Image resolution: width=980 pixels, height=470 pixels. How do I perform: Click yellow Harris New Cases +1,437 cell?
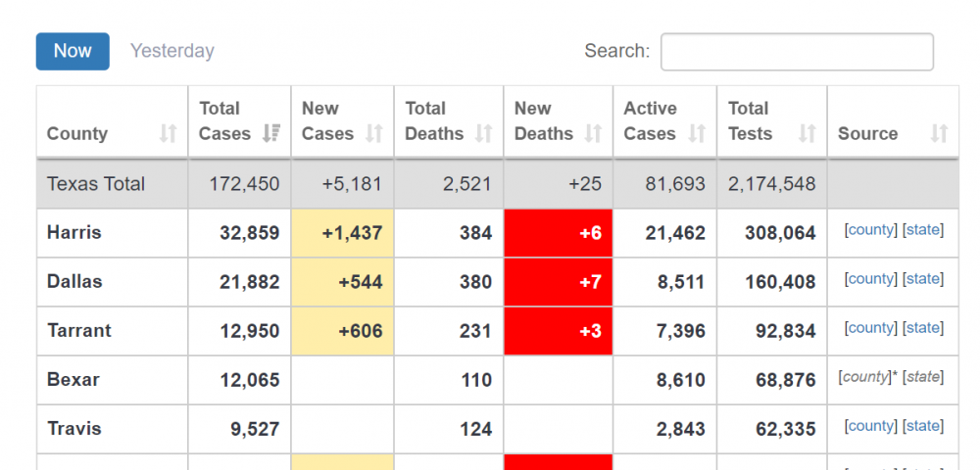tap(342, 233)
